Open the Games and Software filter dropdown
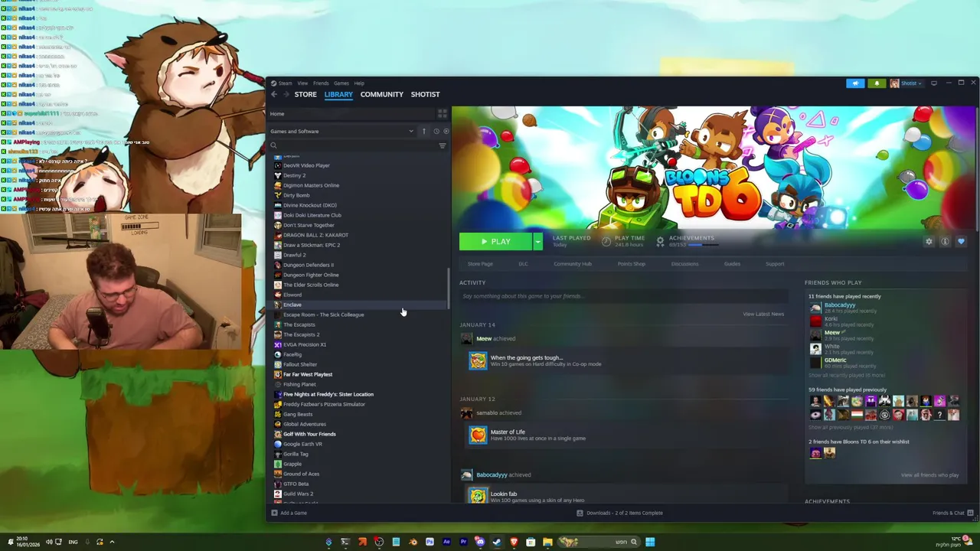 [x=341, y=131]
